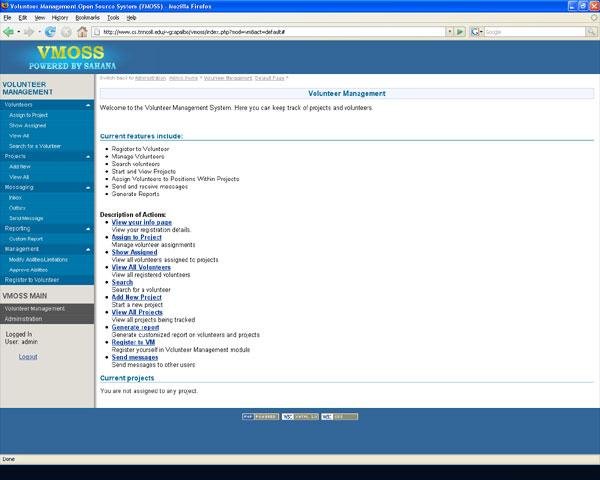600x480 pixels.
Task: Click Show Assigned in sidebar
Action: [x=27, y=125]
